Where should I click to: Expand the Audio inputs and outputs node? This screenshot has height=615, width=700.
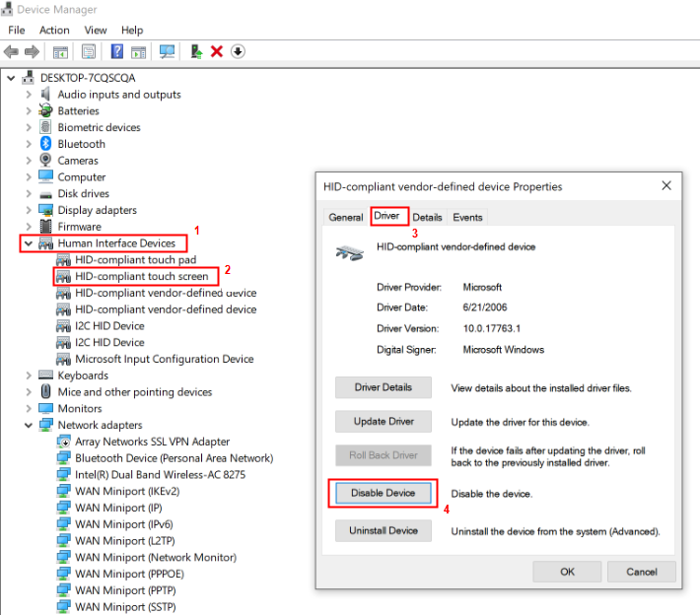[x=29, y=95]
